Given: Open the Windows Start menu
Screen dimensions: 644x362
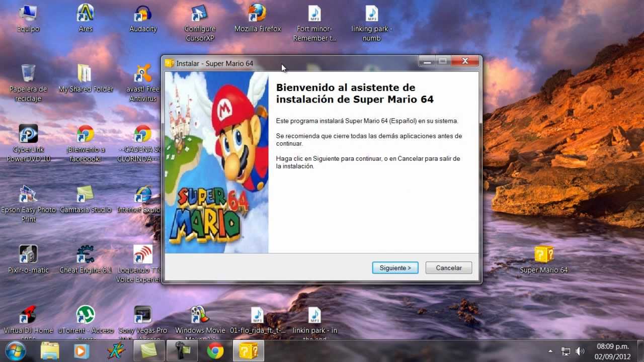Looking at the screenshot, I should point(16,351).
